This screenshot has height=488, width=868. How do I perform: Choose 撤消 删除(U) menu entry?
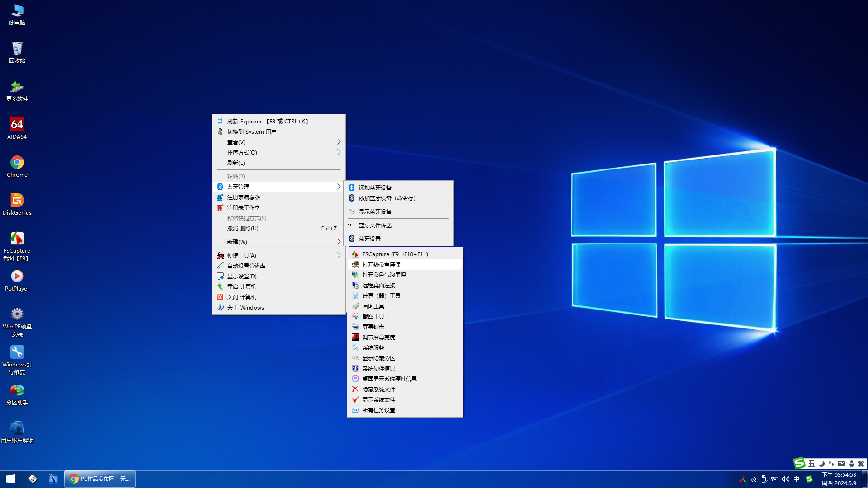point(278,228)
